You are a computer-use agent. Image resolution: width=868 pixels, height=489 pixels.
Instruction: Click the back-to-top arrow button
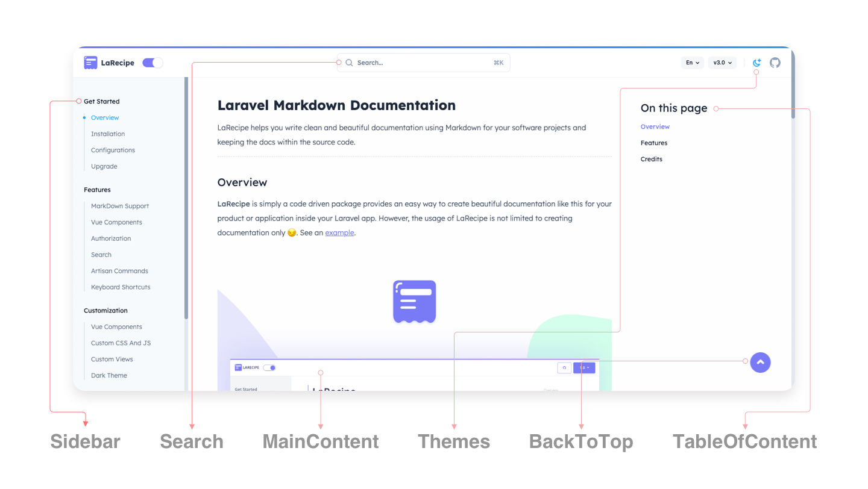click(x=760, y=363)
